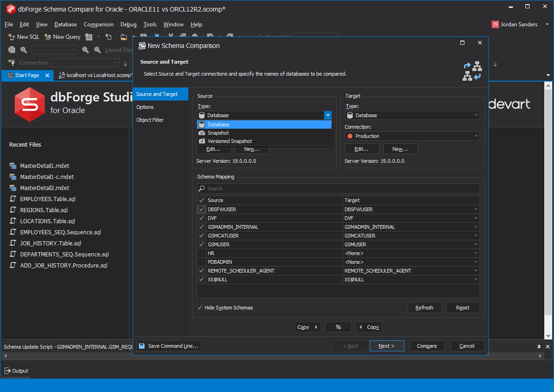The width and height of the screenshot is (554, 392).
Task: Open the HR target schema dropdown
Action: coord(476,253)
